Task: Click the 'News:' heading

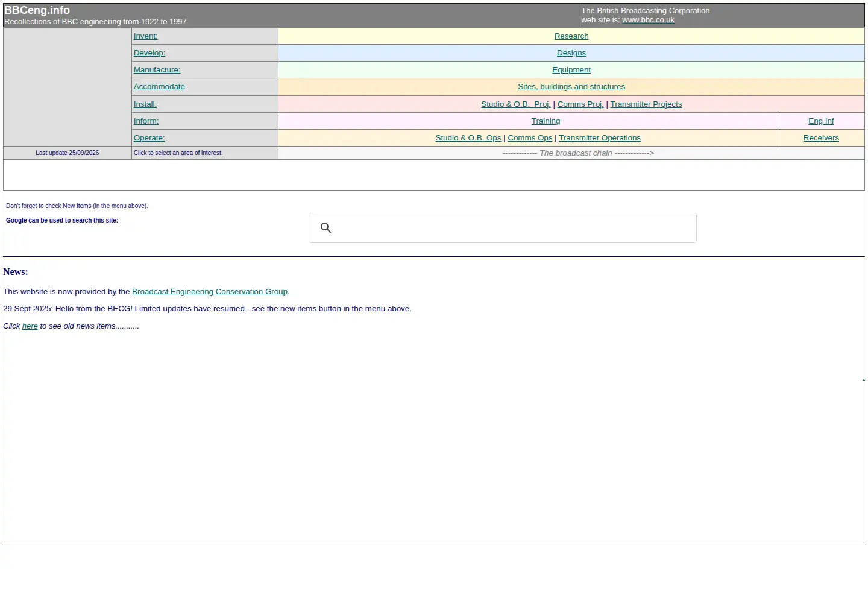Action: pyautogui.click(x=16, y=272)
